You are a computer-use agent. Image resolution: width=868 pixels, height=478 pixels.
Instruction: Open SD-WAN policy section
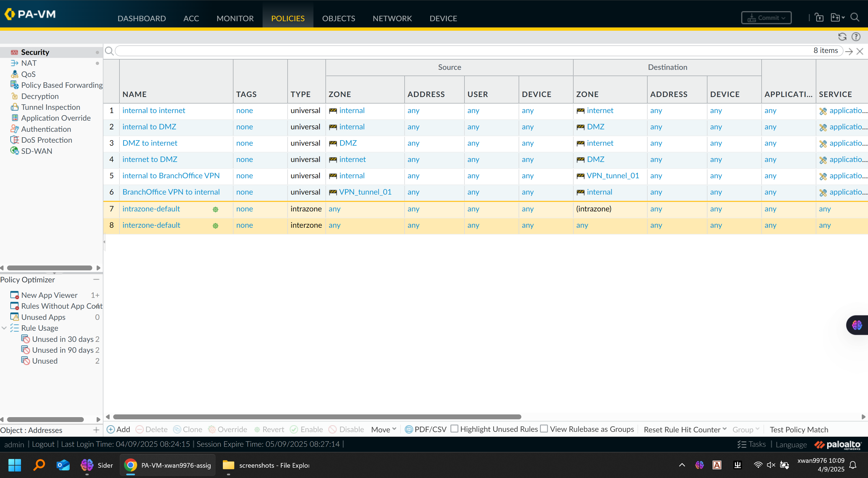[36, 151]
